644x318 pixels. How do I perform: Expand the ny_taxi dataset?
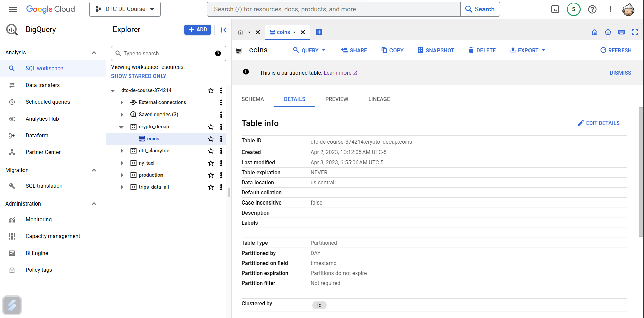122,163
